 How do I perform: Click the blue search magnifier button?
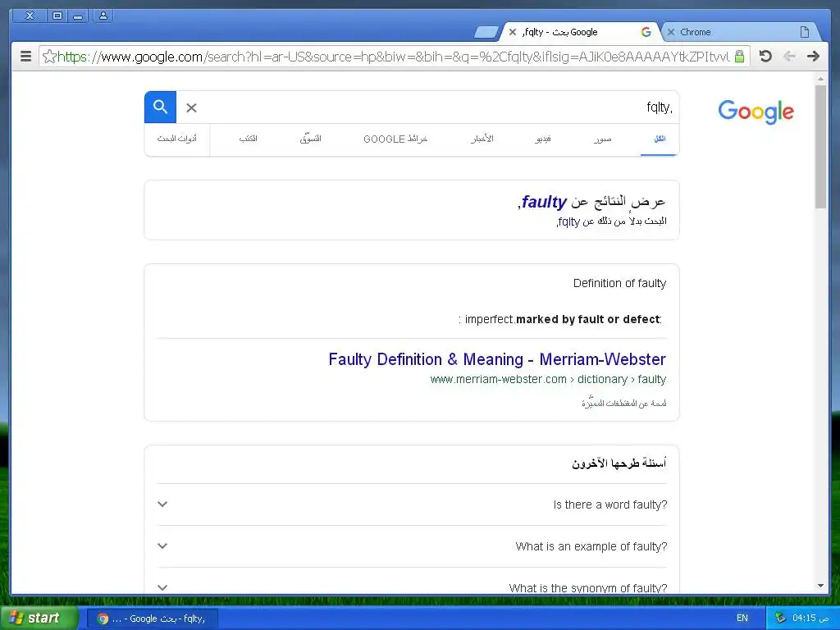coord(160,107)
